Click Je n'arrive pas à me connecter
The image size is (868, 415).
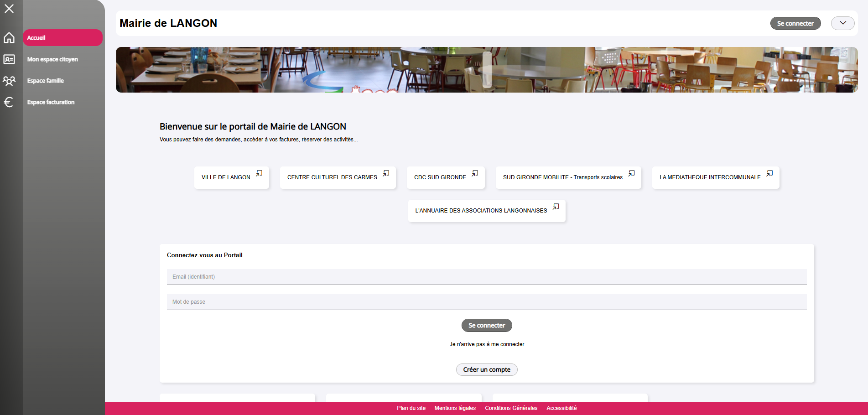click(x=487, y=344)
